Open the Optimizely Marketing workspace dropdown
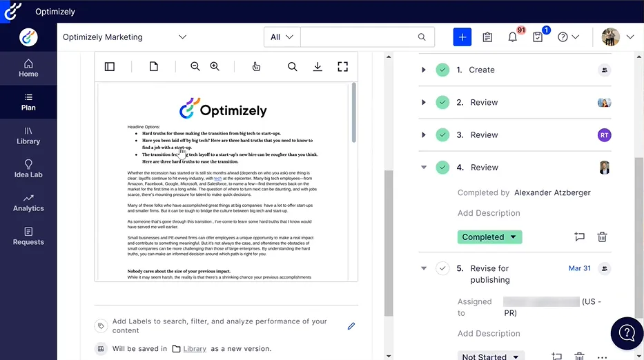 tap(124, 37)
